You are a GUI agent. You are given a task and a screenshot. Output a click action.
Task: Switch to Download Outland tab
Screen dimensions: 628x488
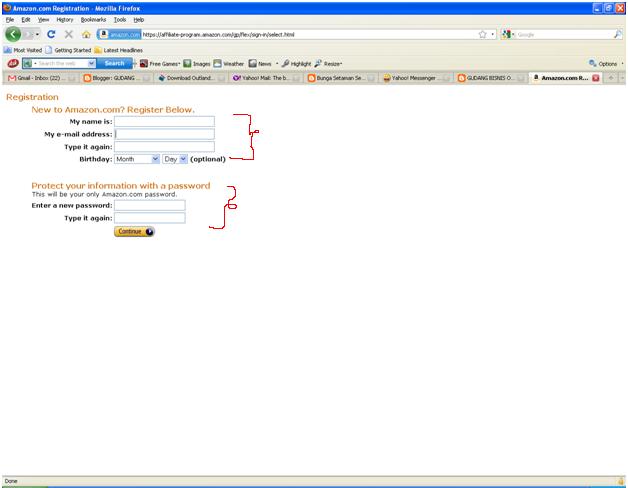[x=191, y=78]
